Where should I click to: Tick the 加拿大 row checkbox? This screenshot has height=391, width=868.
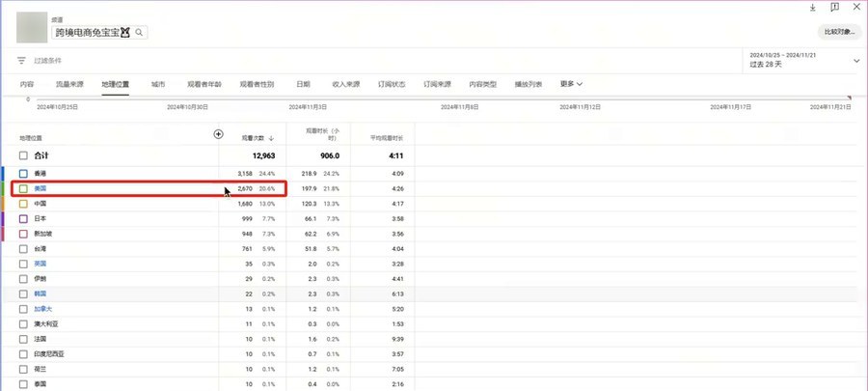pos(23,309)
